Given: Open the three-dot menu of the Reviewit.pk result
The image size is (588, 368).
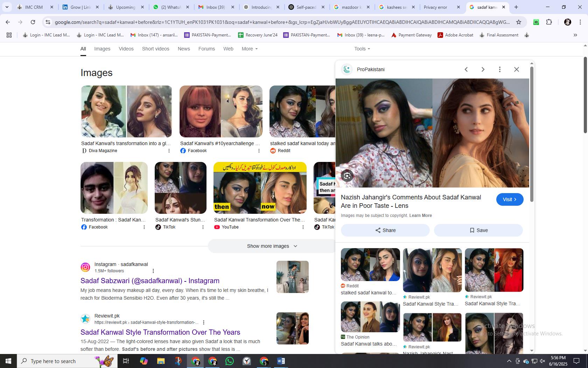Looking at the screenshot, I should click(x=204, y=322).
